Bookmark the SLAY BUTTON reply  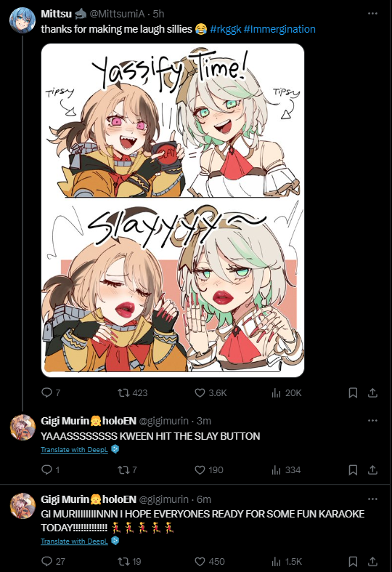[x=353, y=470]
